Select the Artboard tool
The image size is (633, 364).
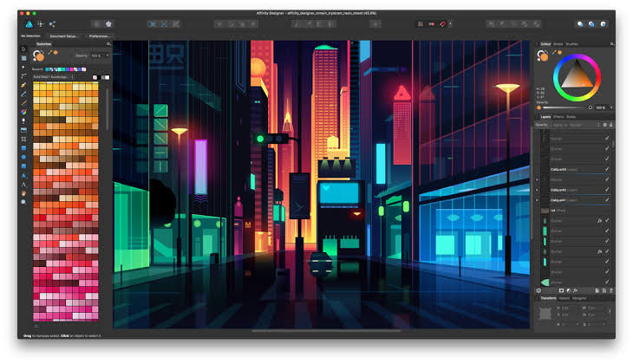[23, 58]
